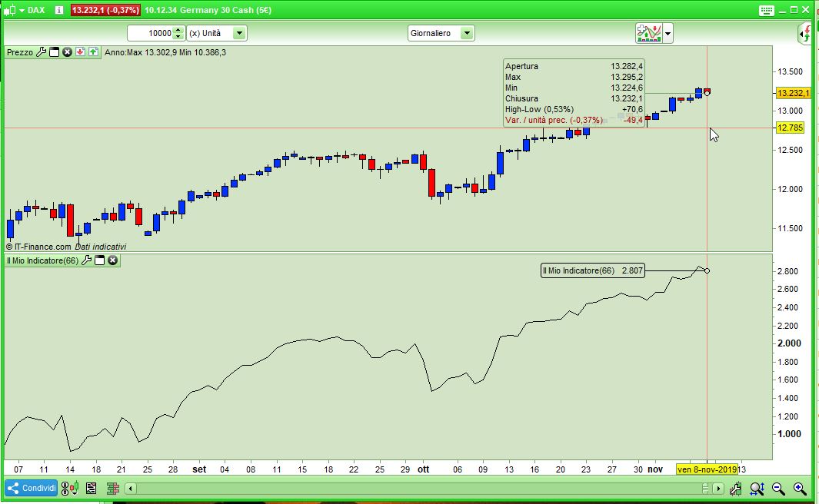Click the 1.000 indicator axis label

coord(789,433)
